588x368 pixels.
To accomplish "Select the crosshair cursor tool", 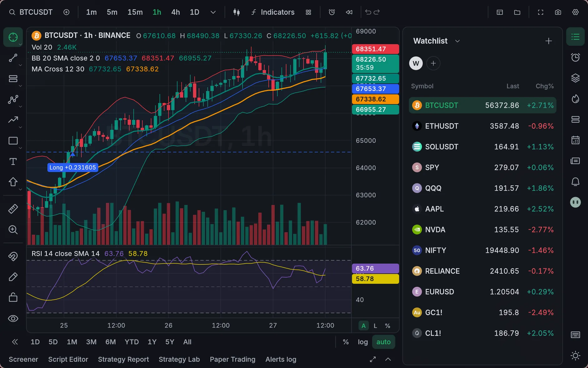I will pyautogui.click(x=13, y=37).
